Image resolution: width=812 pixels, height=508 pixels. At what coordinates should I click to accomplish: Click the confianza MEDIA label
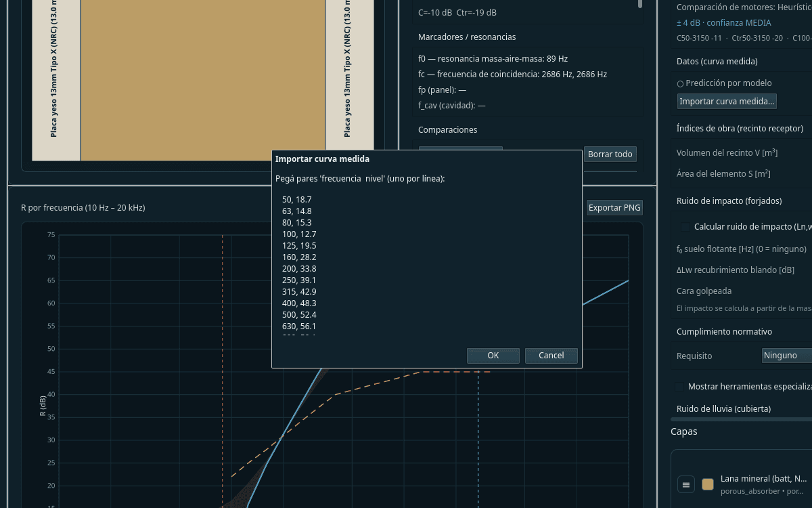pyautogui.click(x=739, y=23)
